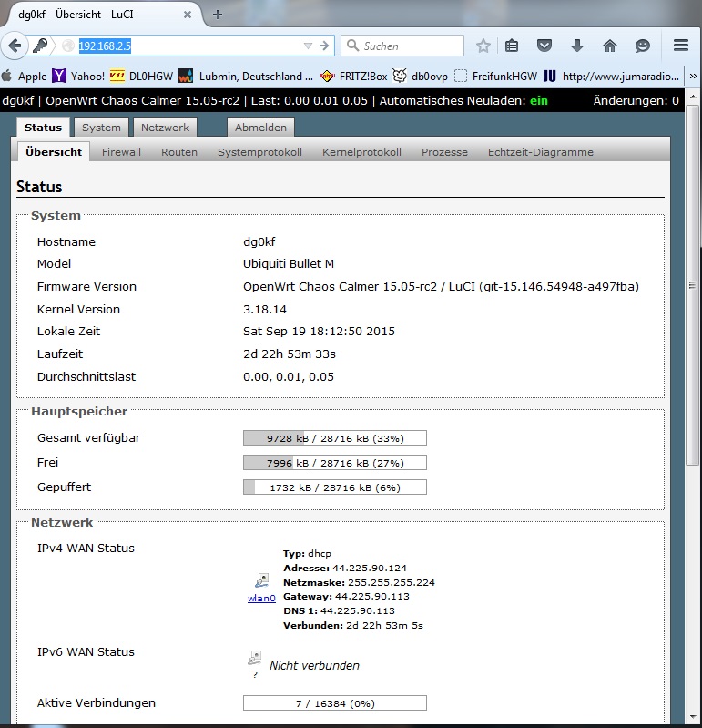702x728 pixels.
Task: Open the Routen sub-tab
Action: [x=179, y=152]
